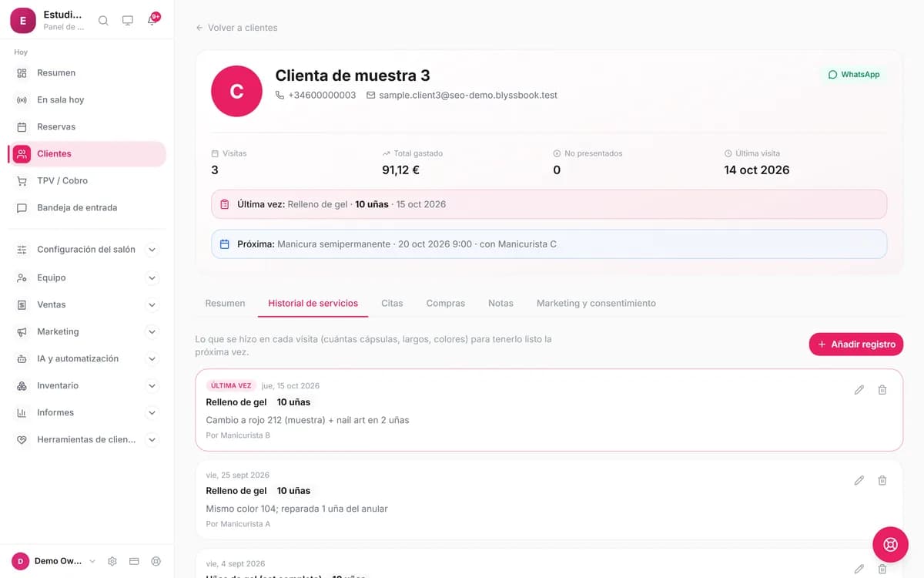Click the Última visita 14 oct 2026
The height and width of the screenshot is (578, 924).
point(757,170)
